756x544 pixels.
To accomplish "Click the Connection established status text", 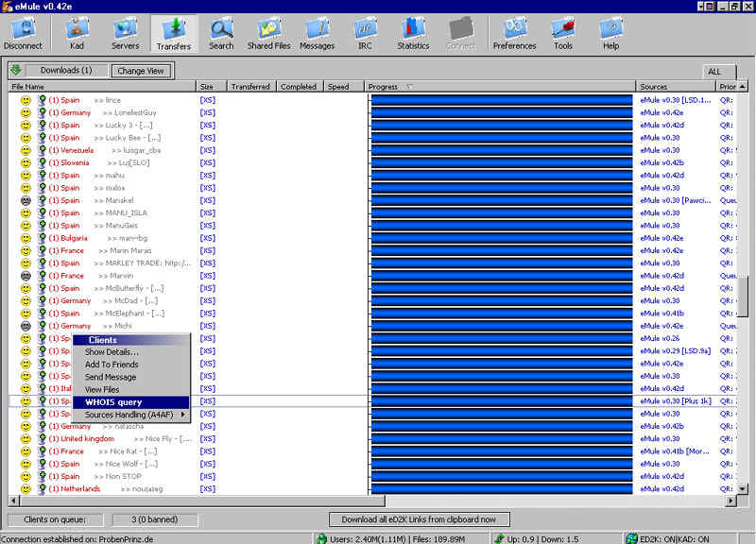I will tap(77, 539).
